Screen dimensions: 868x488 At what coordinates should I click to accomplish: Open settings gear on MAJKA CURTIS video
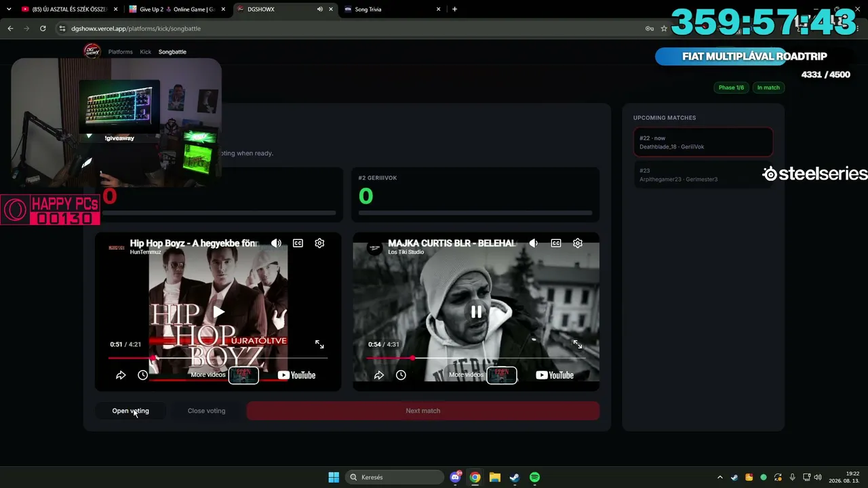click(578, 243)
